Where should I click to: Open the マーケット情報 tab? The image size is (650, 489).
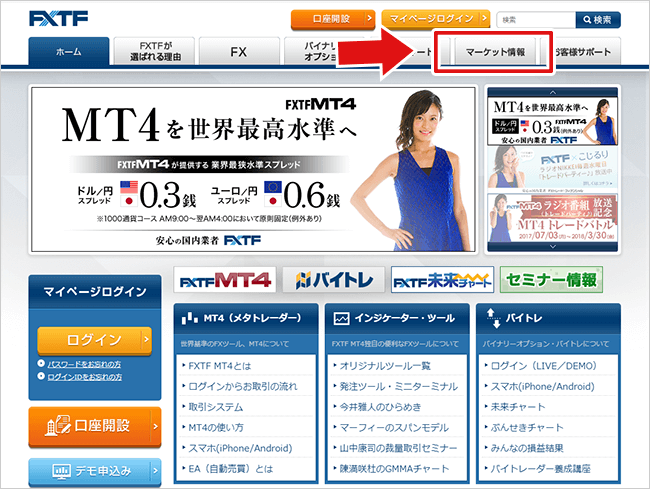click(x=495, y=52)
